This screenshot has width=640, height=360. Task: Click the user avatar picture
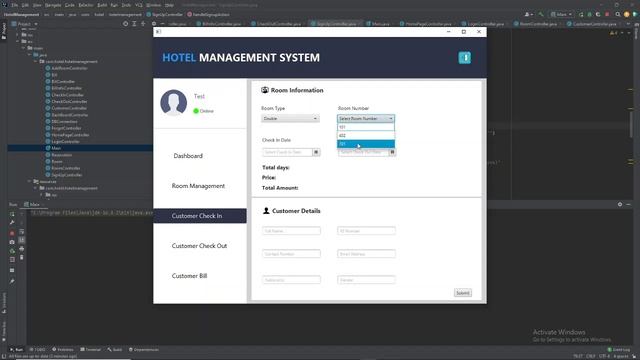point(173,102)
